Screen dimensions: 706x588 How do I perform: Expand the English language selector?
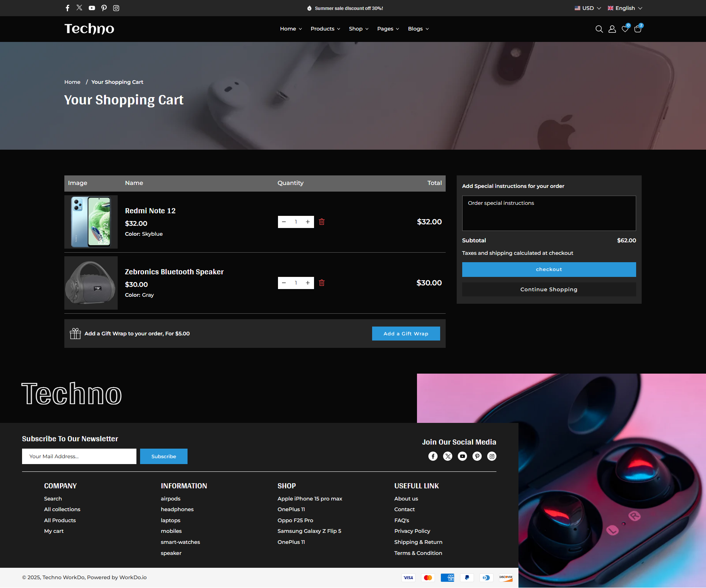coord(625,8)
